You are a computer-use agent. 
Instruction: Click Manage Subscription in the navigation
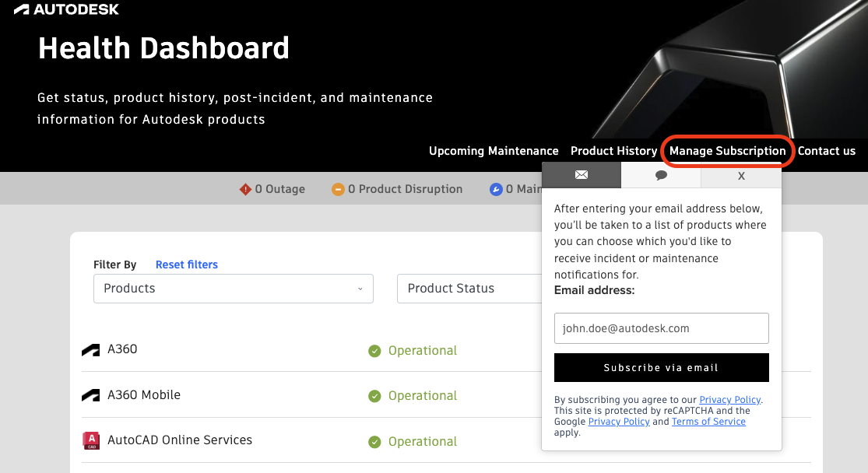pyautogui.click(x=727, y=151)
